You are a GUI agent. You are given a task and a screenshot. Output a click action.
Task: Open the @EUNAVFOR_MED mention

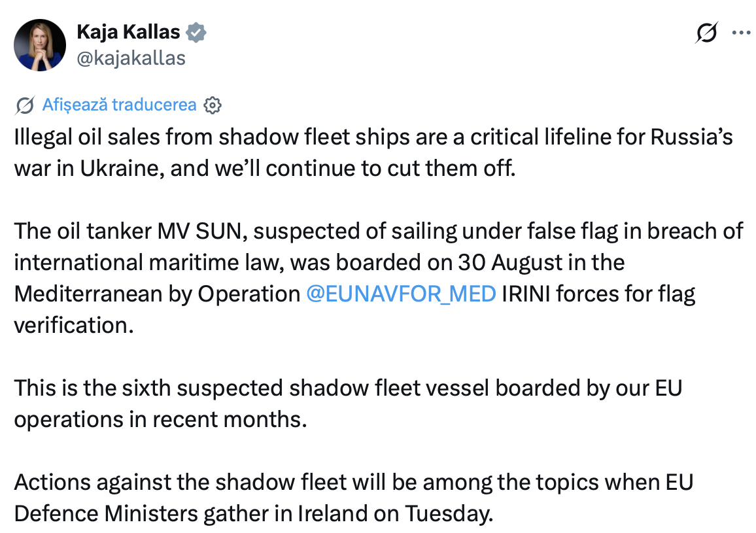coord(401,294)
